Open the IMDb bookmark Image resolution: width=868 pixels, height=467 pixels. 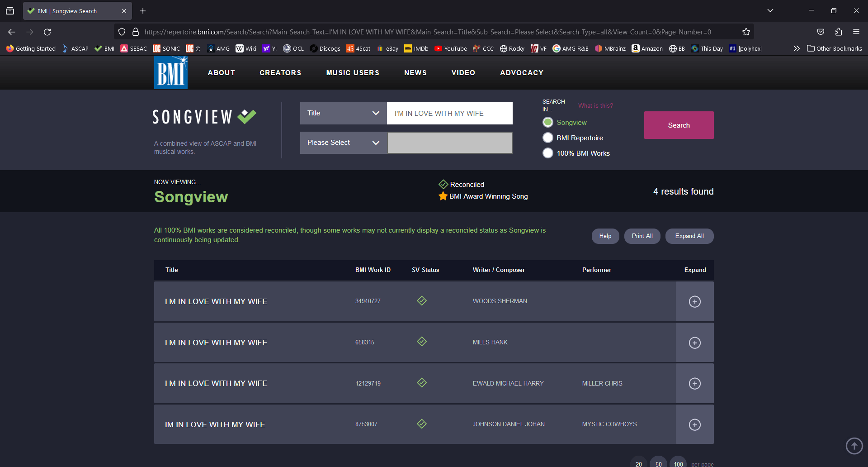point(416,48)
